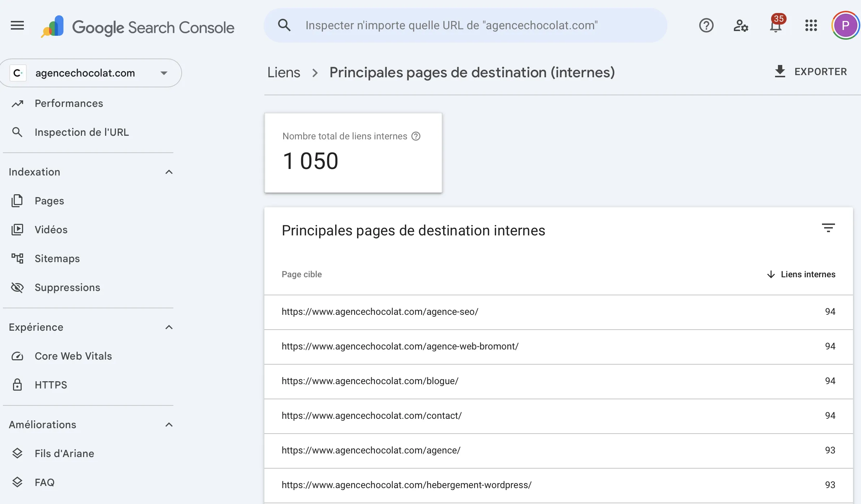Open the agence-seo page row
The image size is (861, 504).
click(x=558, y=312)
